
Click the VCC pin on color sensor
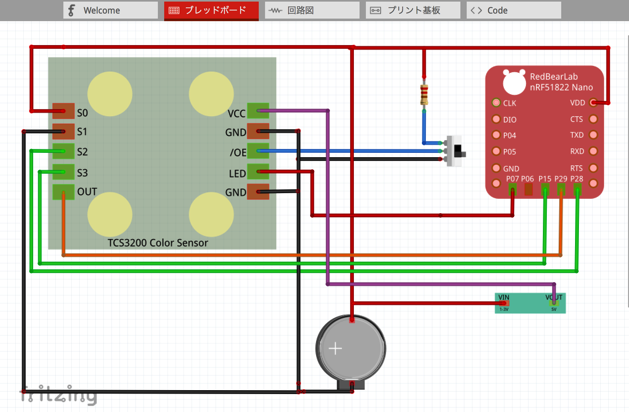(x=258, y=111)
